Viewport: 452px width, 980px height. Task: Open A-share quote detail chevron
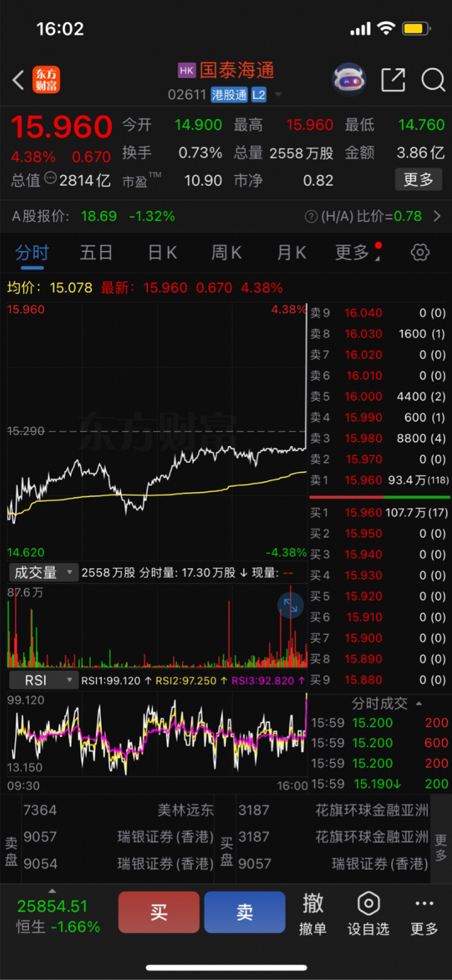pyautogui.click(x=437, y=216)
